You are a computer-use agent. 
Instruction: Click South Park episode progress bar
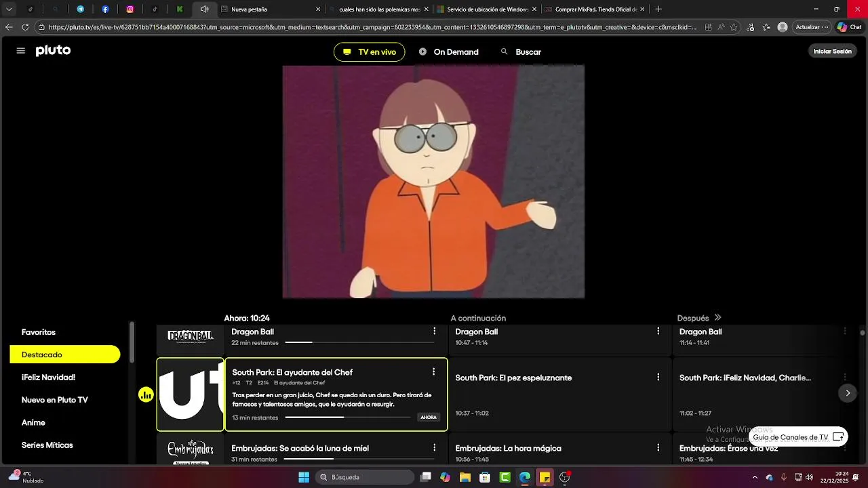point(348,418)
